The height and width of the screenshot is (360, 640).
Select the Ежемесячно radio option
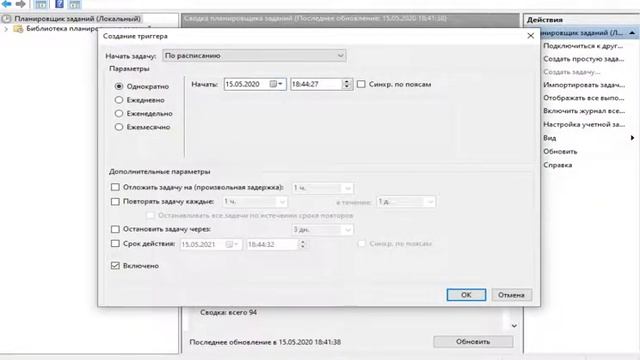pos(119,127)
